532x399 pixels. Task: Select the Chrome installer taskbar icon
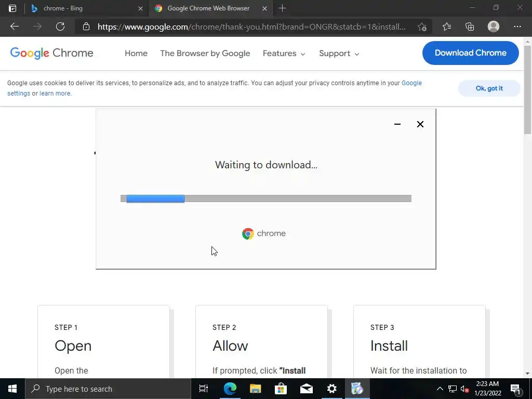(x=357, y=389)
